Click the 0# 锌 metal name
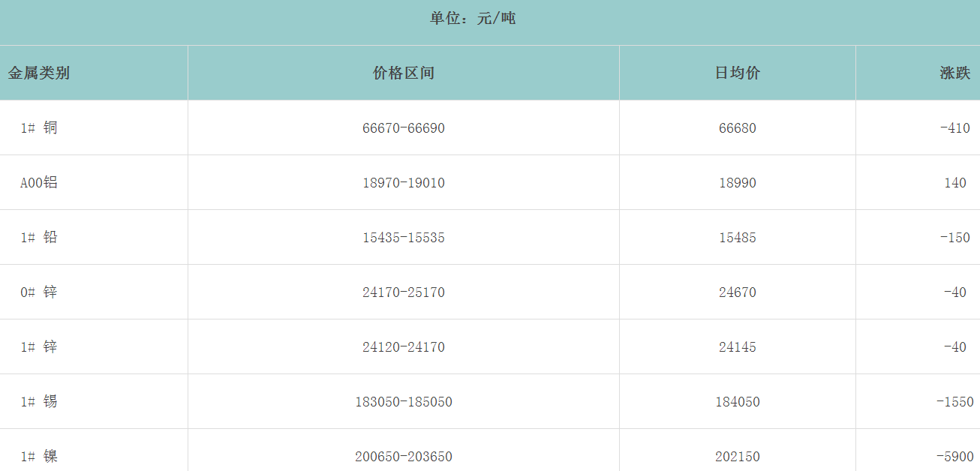This screenshot has width=980, height=471. point(39,292)
